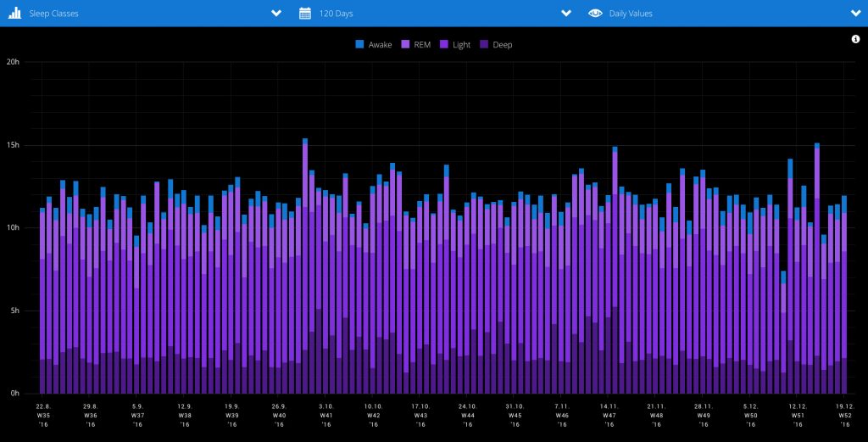Expand the Daily Values dropdown arrow
This screenshot has height=442, width=868.
click(856, 14)
